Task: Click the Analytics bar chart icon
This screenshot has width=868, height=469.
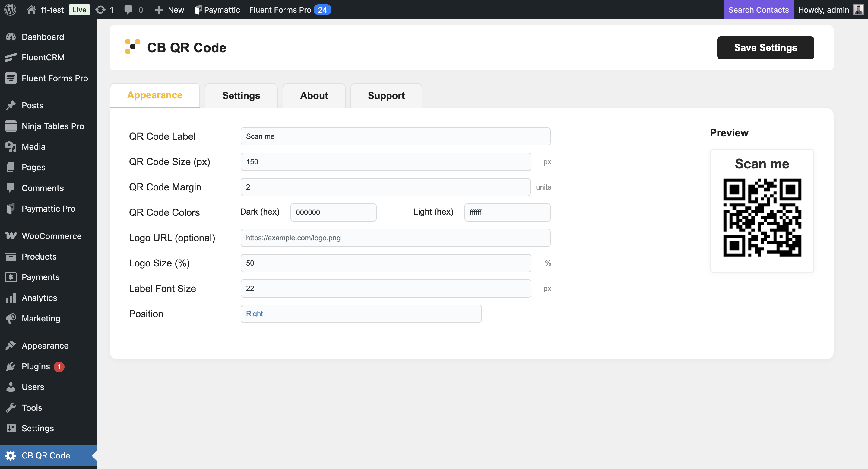Action: pos(11,298)
